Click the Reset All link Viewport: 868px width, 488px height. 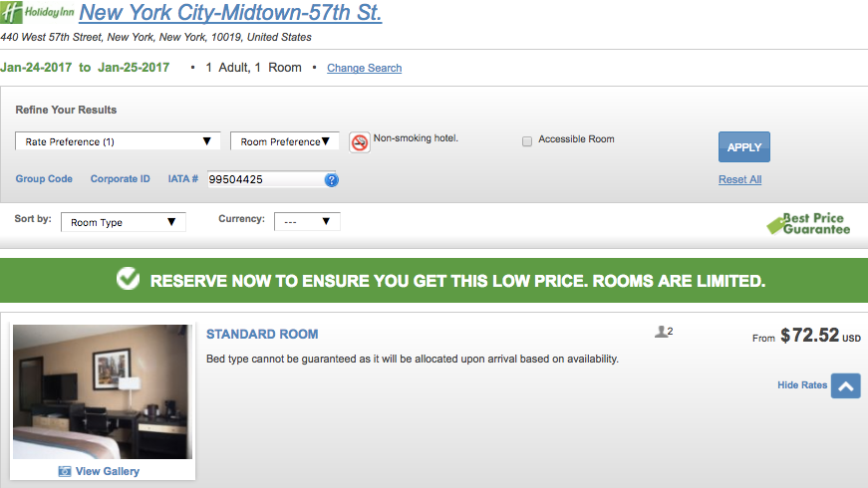[x=740, y=180]
